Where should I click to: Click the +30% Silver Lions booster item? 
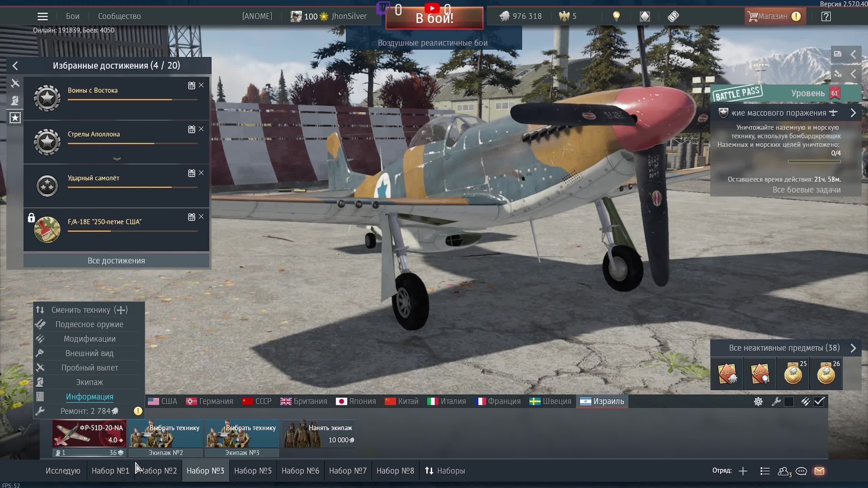(x=727, y=373)
